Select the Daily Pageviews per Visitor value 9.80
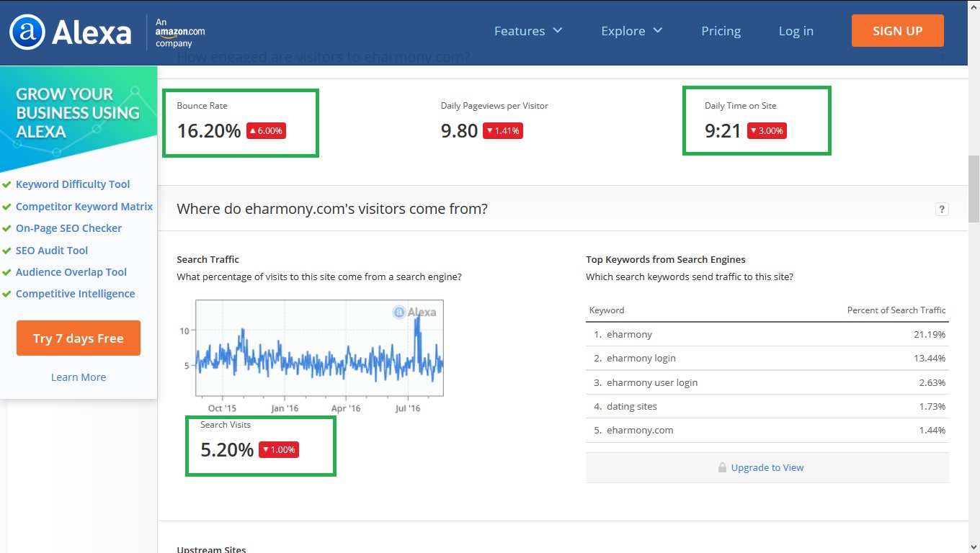 coord(460,130)
